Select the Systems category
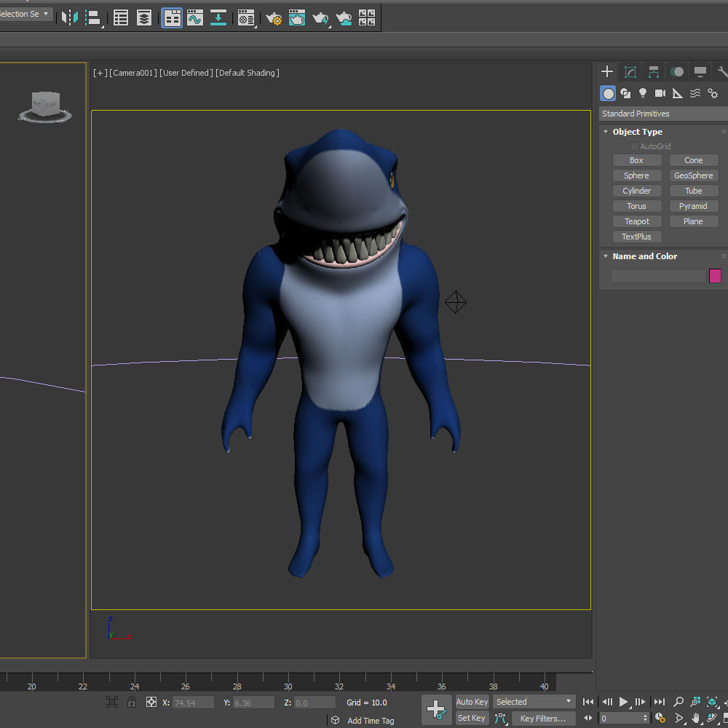This screenshot has width=728, height=728. click(712, 93)
